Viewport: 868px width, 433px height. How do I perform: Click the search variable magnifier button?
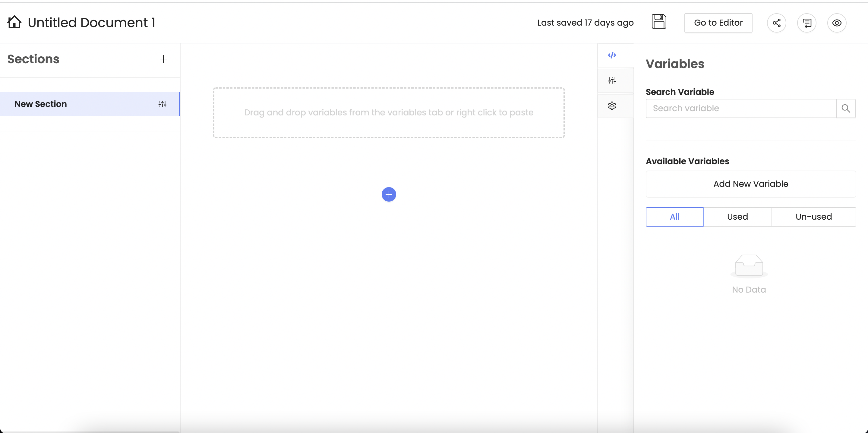[846, 108]
